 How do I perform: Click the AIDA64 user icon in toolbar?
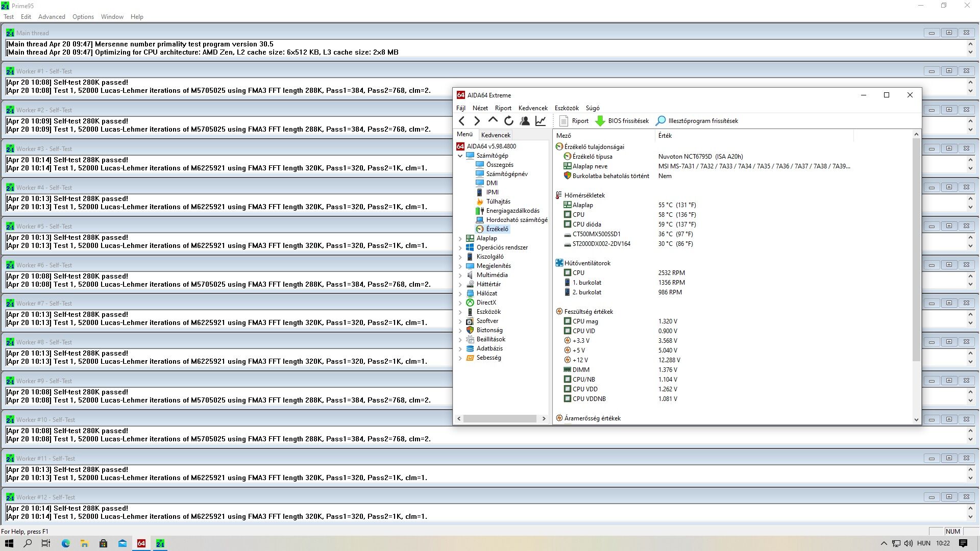(524, 121)
